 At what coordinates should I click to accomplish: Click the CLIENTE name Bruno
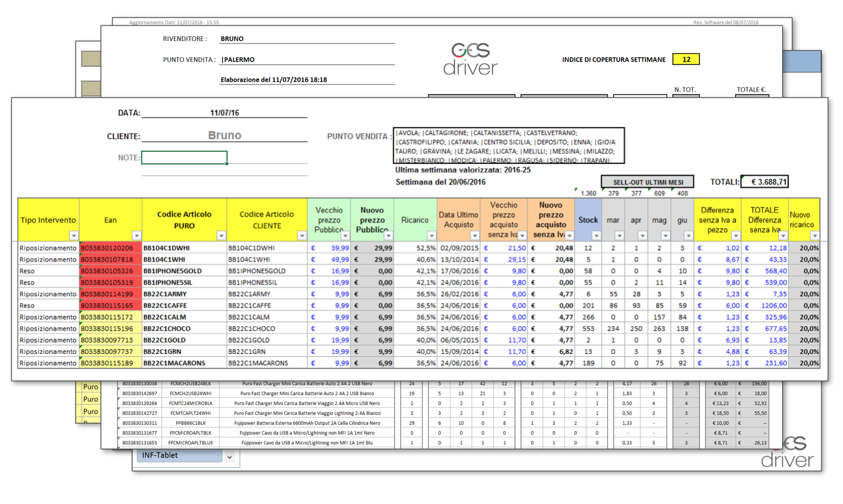[x=224, y=136]
